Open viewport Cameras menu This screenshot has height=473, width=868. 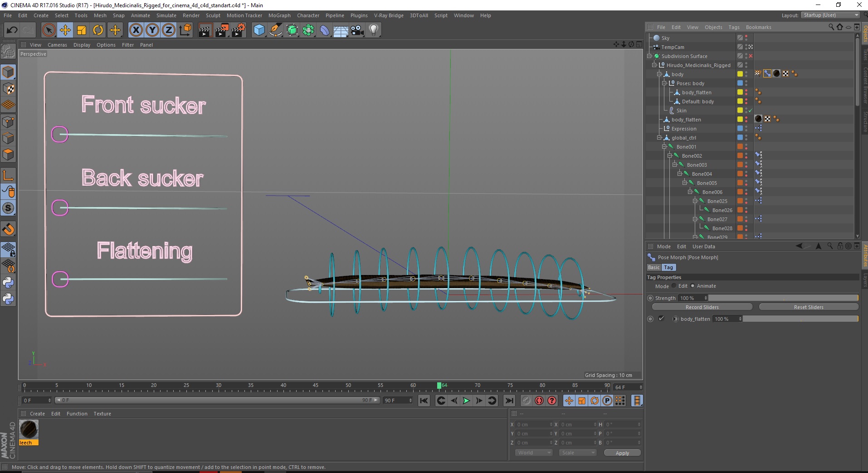click(x=57, y=45)
